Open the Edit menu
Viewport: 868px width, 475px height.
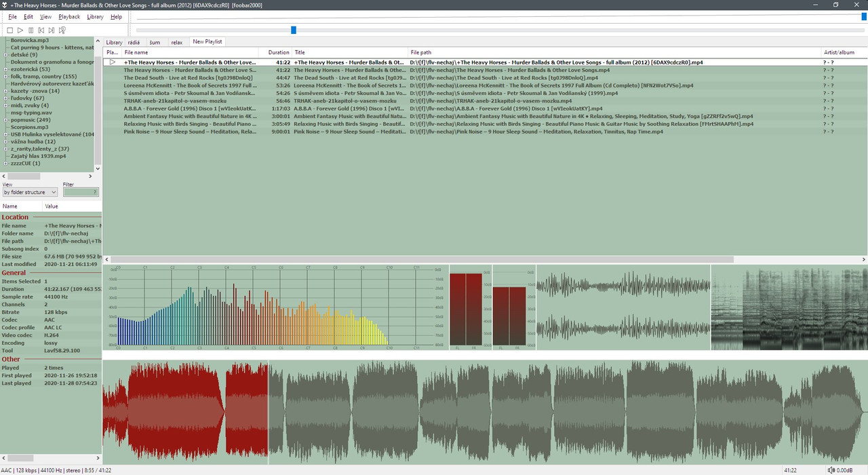(28, 16)
